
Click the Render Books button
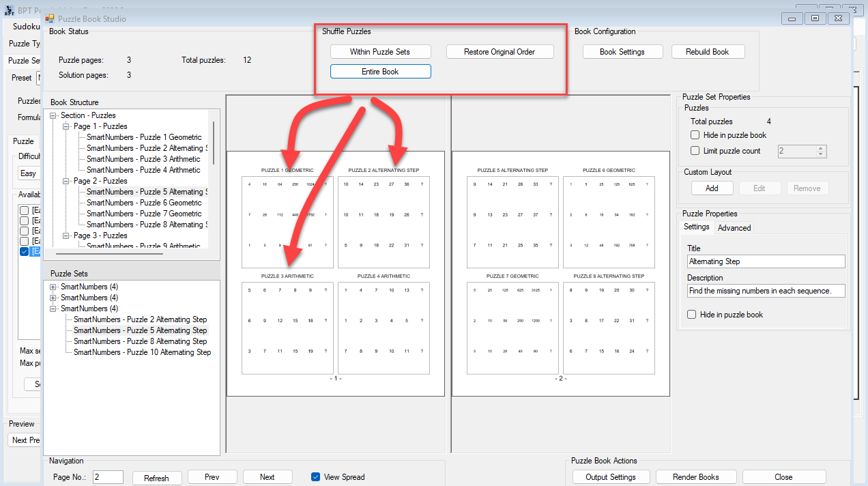695,477
